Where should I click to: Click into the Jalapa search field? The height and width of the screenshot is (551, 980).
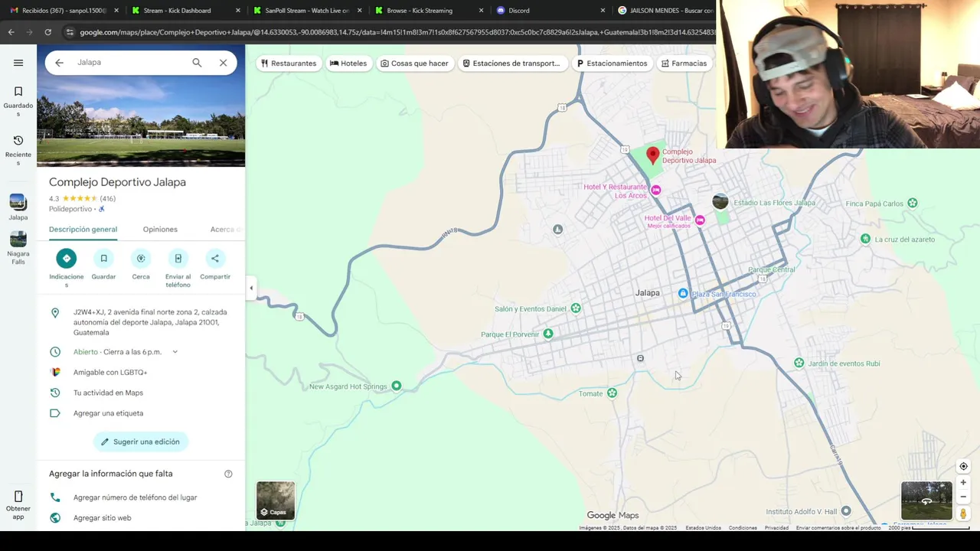click(x=129, y=63)
